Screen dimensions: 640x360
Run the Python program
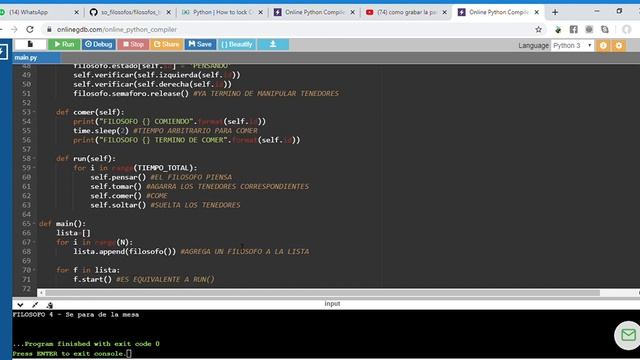click(64, 44)
